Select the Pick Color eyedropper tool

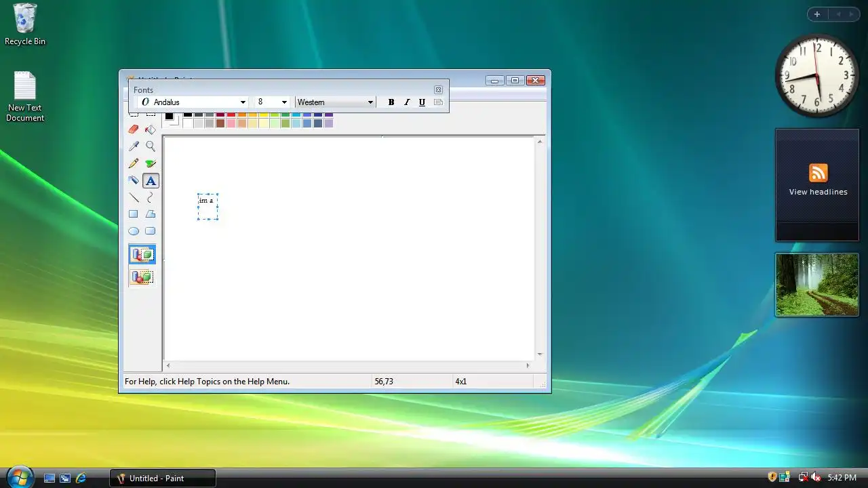point(134,146)
